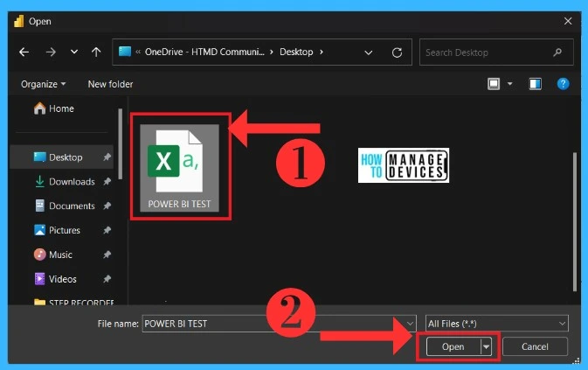Click the Search Desktop field
The width and height of the screenshot is (588, 370).
(496, 52)
